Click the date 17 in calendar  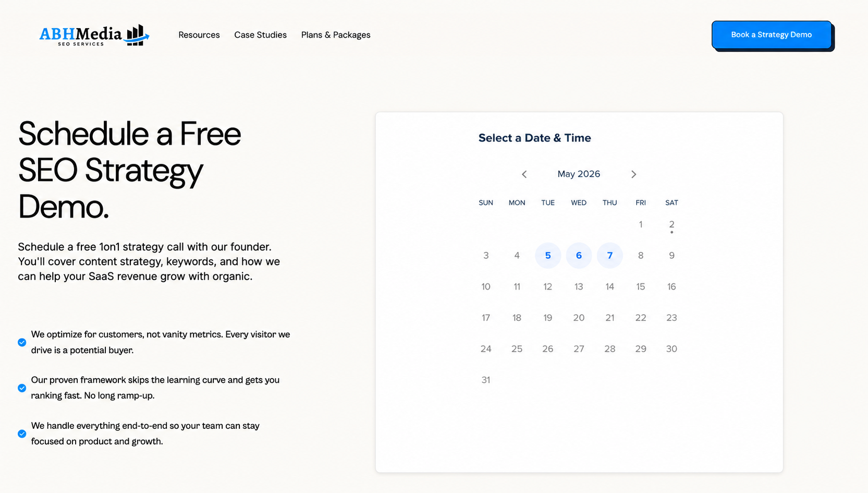486,318
